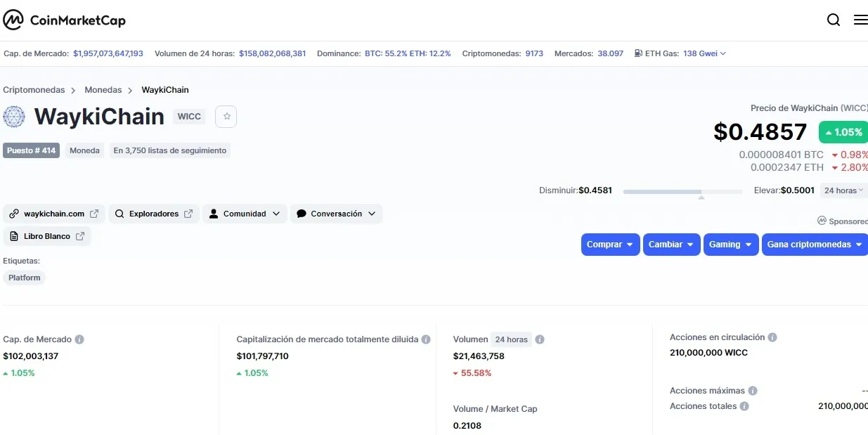Click the Mercados count 38.097
The image size is (868, 435).
click(x=611, y=53)
